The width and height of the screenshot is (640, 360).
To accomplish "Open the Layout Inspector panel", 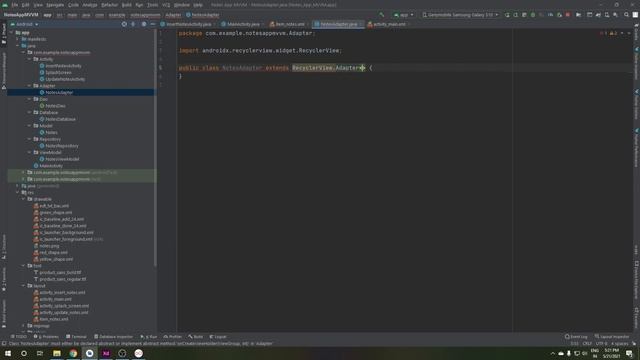I will click(x=612, y=337).
